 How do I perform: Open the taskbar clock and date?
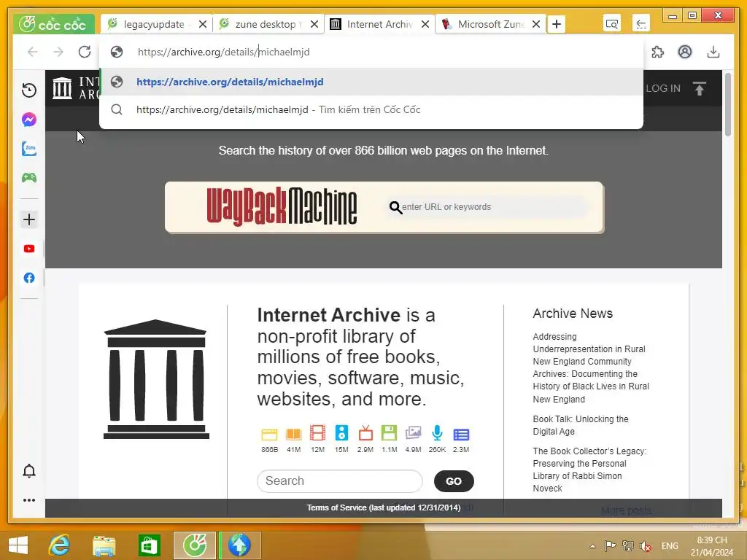pyautogui.click(x=712, y=546)
